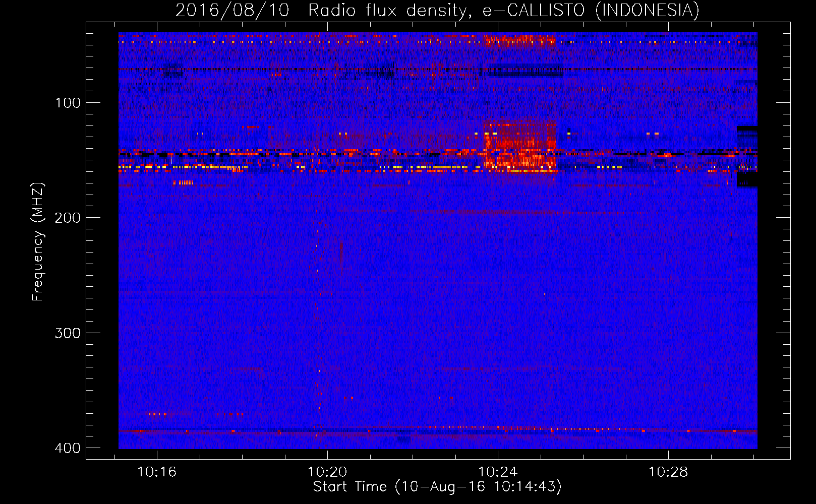Click the bright red burst near 10:24 around 130 MHz
816x504 pixels.
(519, 145)
